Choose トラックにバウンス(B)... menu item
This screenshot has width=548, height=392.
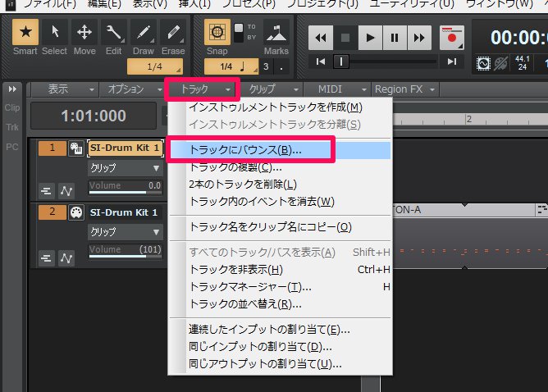point(281,150)
